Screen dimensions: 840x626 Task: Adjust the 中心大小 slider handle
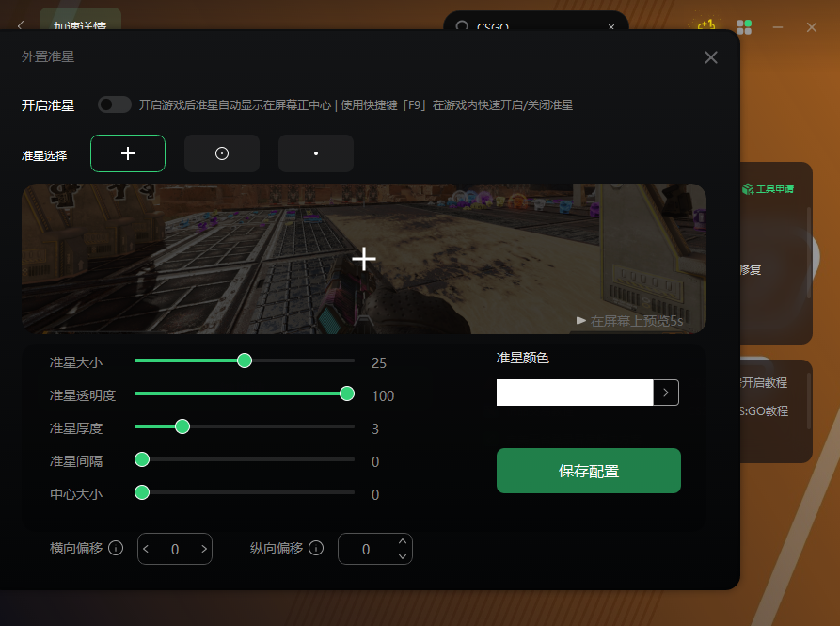pyautogui.click(x=142, y=492)
